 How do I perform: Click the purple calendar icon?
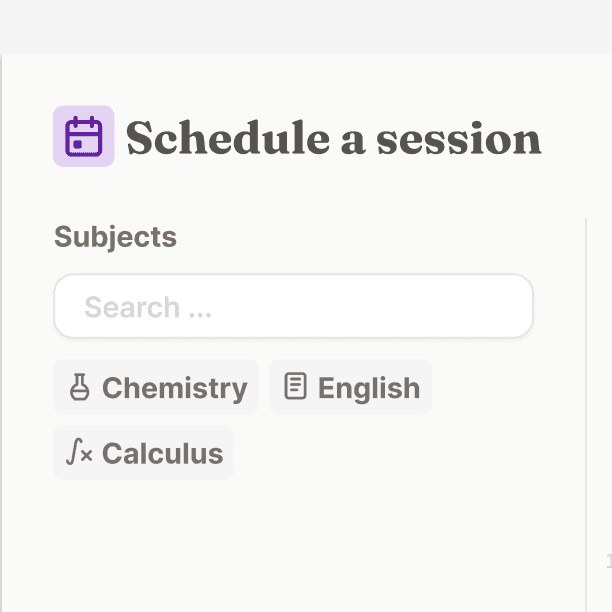point(84,136)
